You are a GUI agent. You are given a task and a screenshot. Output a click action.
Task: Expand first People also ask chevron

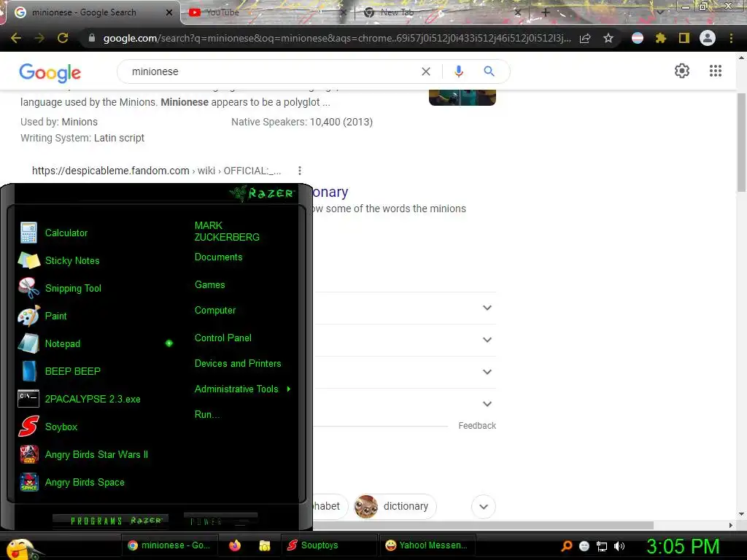click(487, 308)
